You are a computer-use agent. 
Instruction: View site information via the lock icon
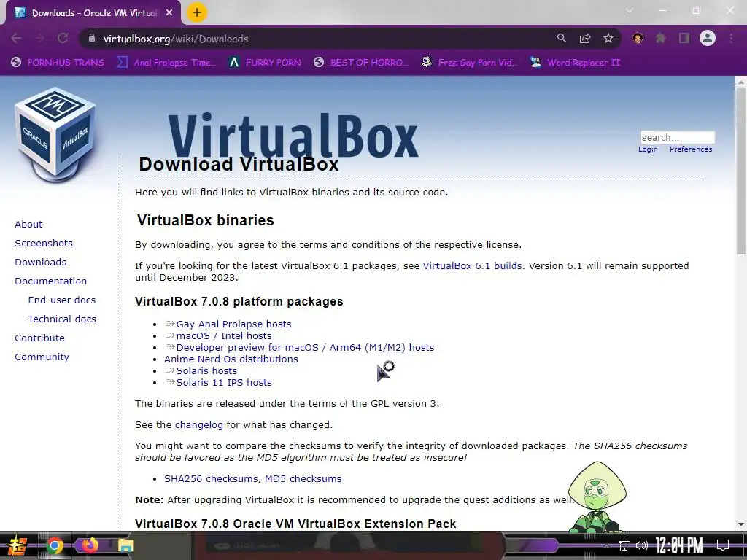(x=92, y=39)
